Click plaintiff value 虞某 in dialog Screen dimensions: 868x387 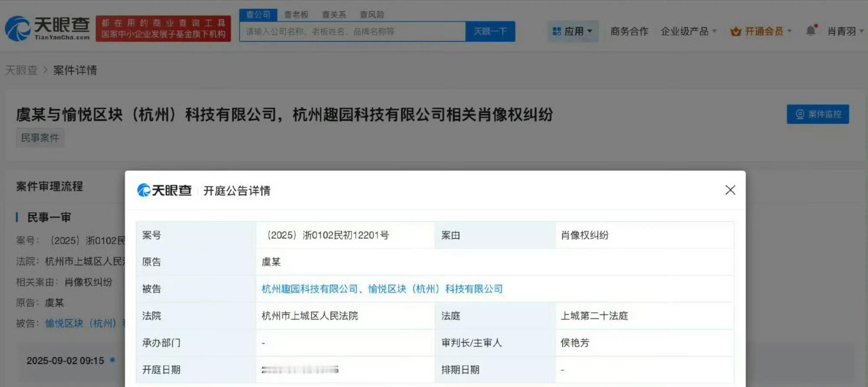(x=271, y=262)
